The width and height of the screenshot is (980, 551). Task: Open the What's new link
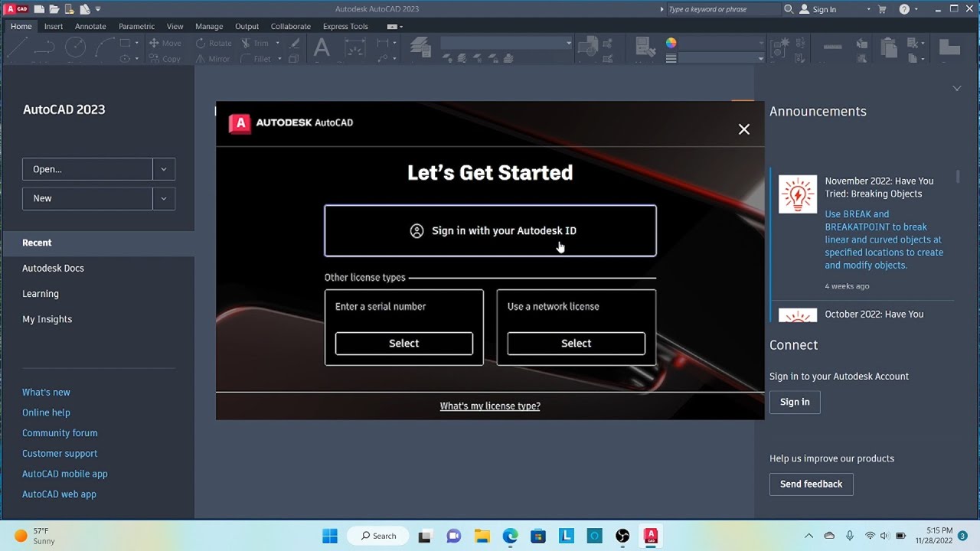point(46,392)
